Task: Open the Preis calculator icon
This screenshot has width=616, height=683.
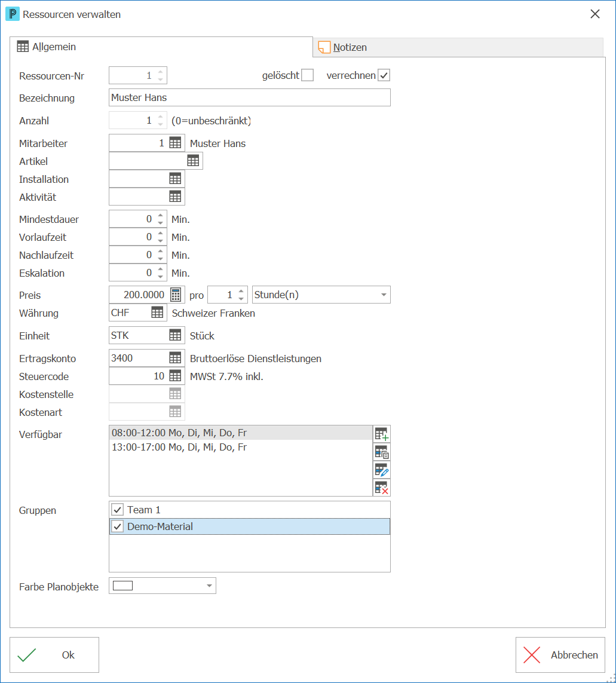Action: point(176,295)
